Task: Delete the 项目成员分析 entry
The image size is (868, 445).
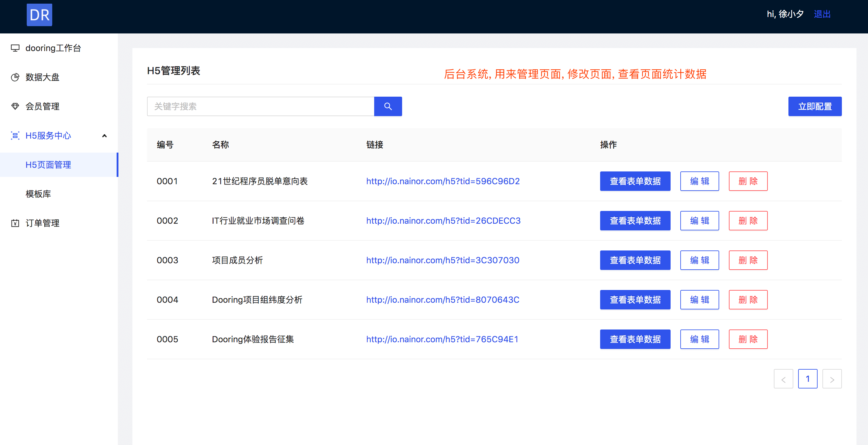Action: point(748,260)
